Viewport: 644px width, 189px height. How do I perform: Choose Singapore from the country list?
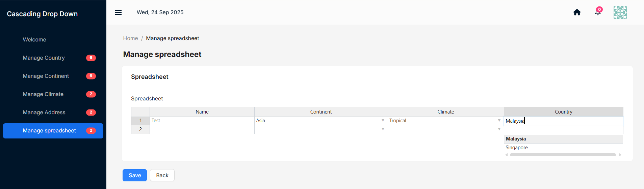(x=563, y=148)
